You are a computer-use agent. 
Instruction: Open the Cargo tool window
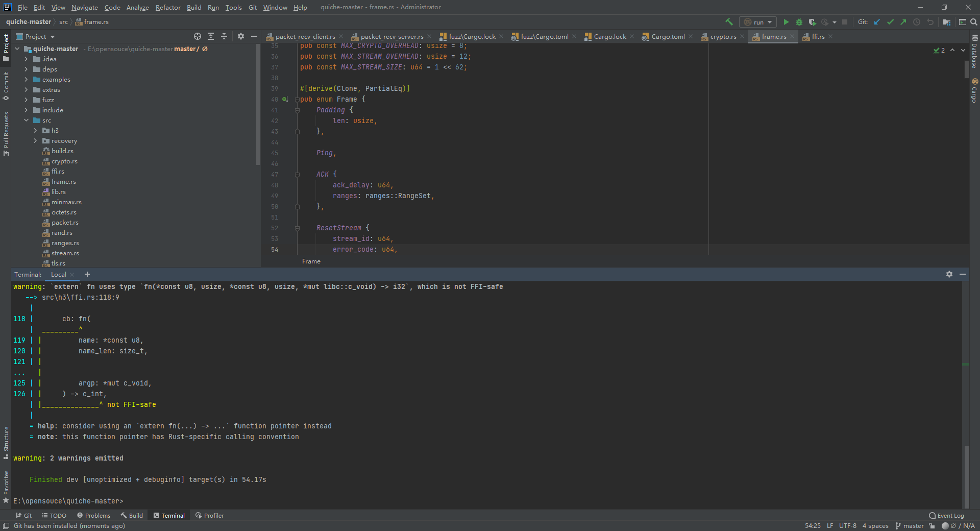(x=974, y=90)
